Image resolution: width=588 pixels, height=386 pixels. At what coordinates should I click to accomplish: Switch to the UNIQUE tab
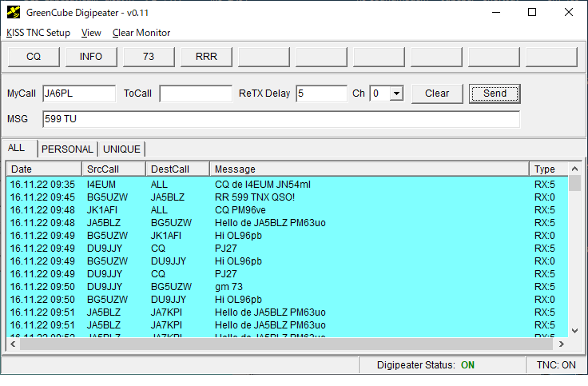(122, 149)
